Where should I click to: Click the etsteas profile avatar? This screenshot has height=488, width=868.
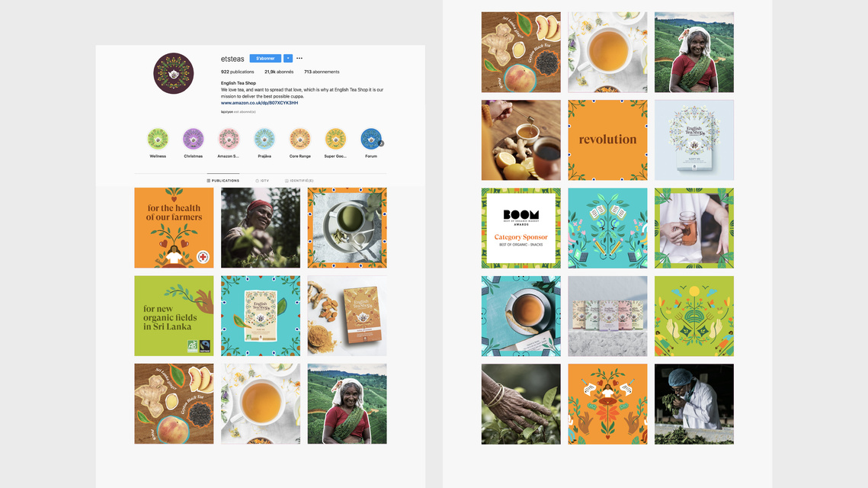coord(173,73)
